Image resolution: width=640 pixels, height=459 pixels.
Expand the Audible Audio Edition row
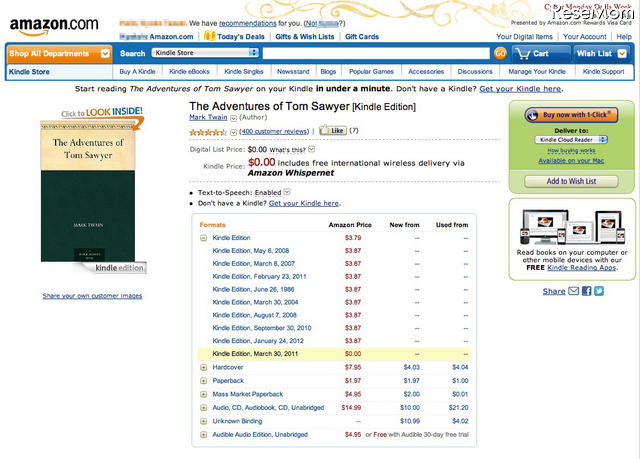(203, 435)
